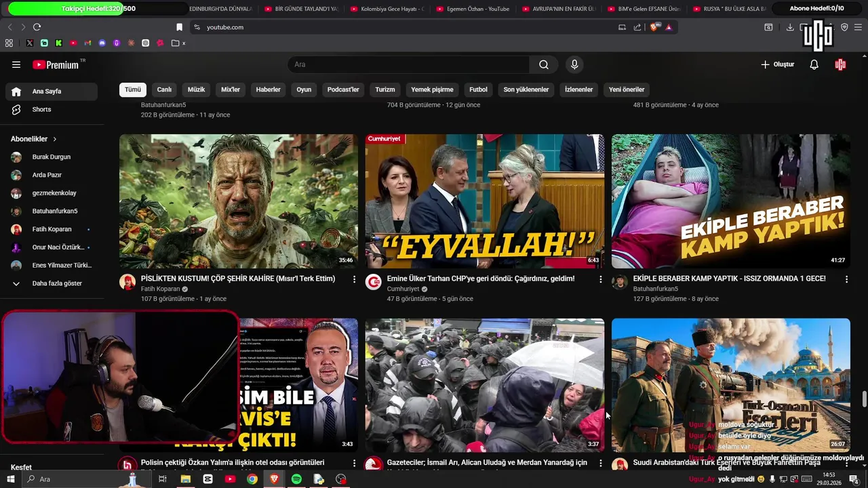Click the search magnifier button
Screen dimensions: 868x488
[x=544, y=64]
